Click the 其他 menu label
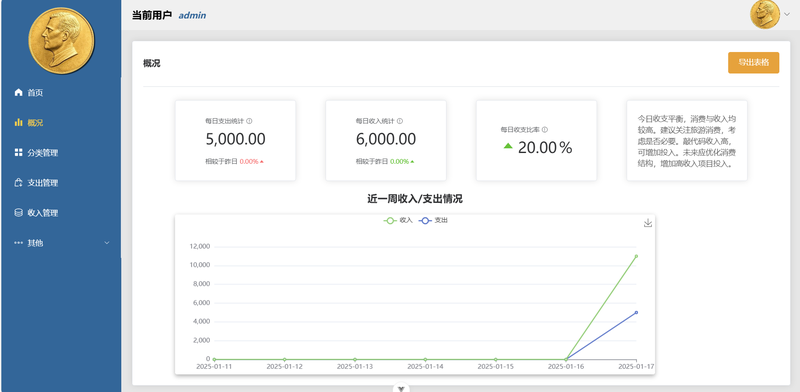Screen dimensions: 800x392 (x=35, y=243)
